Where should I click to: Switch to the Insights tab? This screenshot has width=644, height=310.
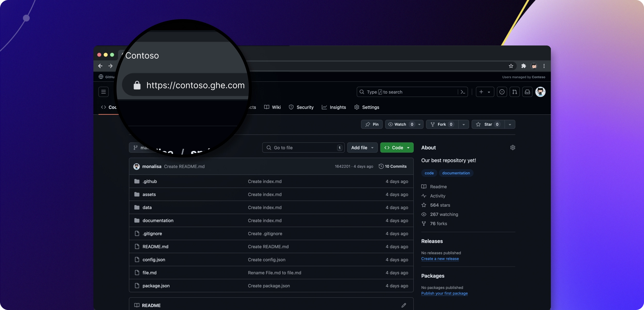(334, 107)
